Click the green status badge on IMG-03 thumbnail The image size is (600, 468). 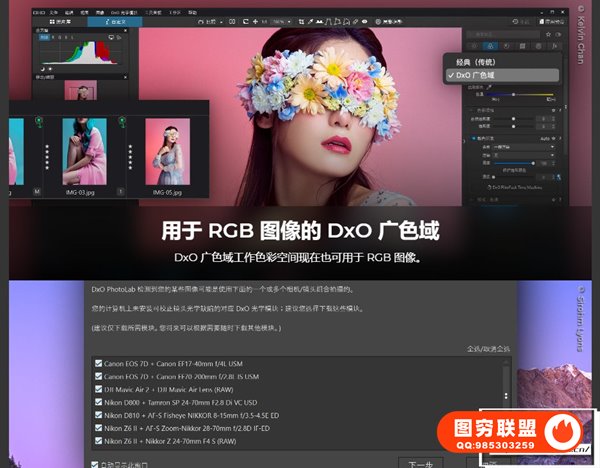(39, 122)
